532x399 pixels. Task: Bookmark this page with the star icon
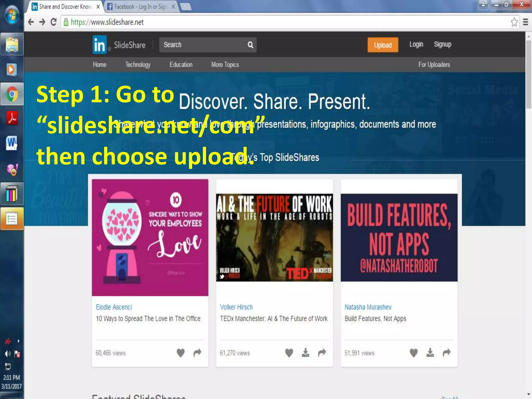[x=514, y=22]
